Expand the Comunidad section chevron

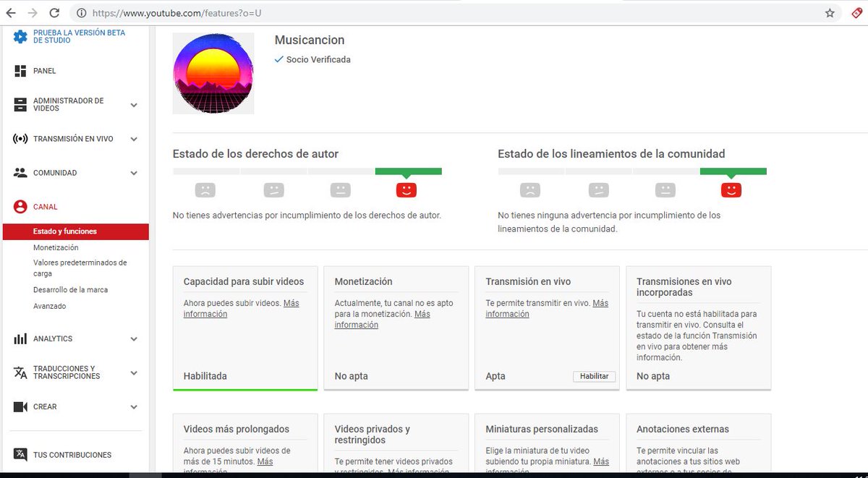[134, 173]
